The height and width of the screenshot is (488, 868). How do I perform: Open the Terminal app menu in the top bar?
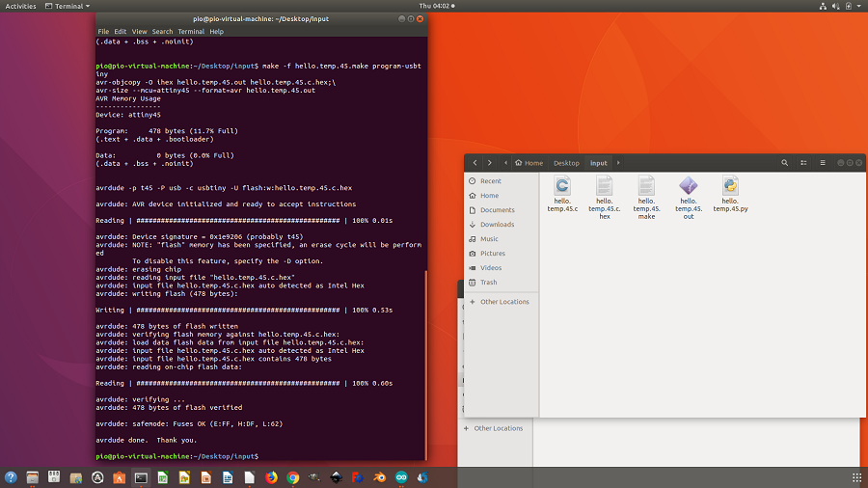[67, 6]
